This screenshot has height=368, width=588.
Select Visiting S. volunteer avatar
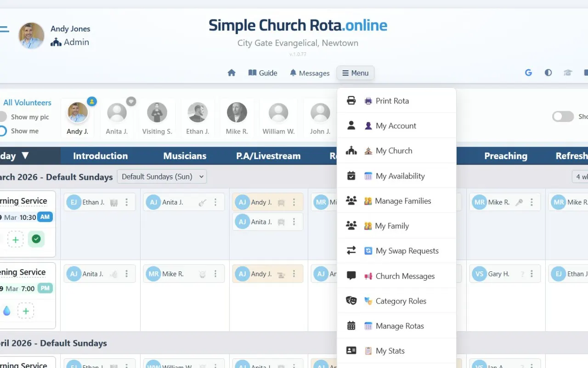pyautogui.click(x=157, y=113)
